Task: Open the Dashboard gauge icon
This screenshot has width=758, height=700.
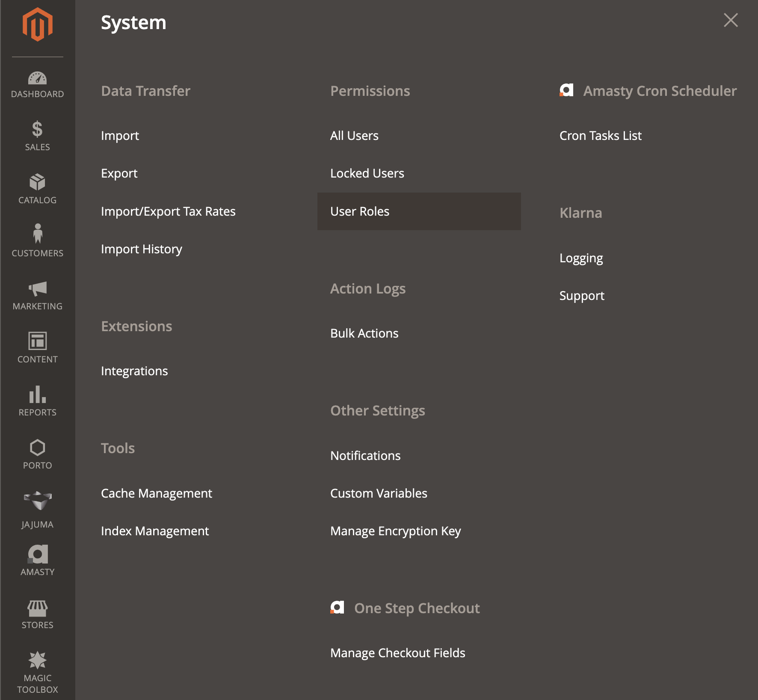Action: coord(38,79)
